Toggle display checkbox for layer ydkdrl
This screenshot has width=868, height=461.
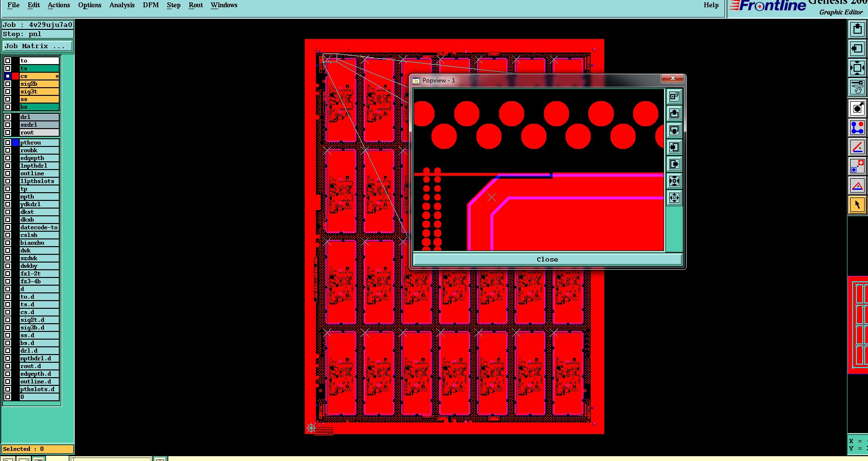pos(8,204)
